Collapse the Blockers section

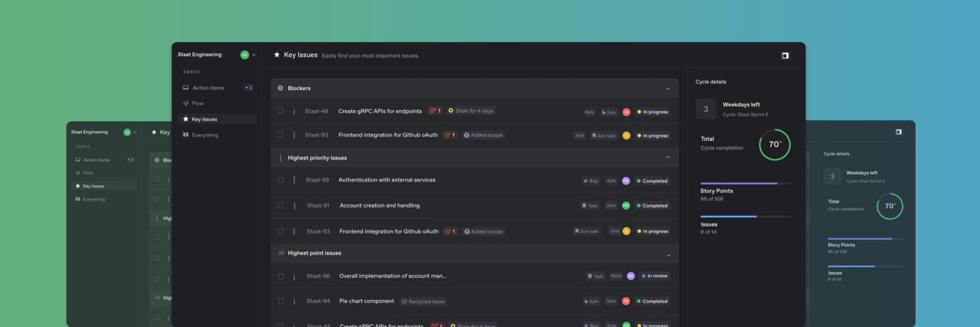pos(667,88)
